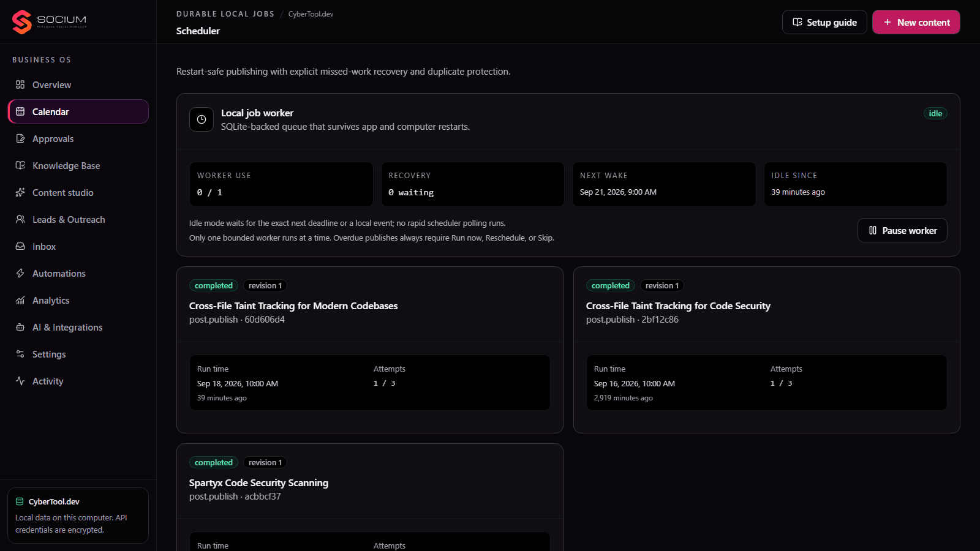
Task: Click the Approvals sidebar icon
Action: pos(20,138)
